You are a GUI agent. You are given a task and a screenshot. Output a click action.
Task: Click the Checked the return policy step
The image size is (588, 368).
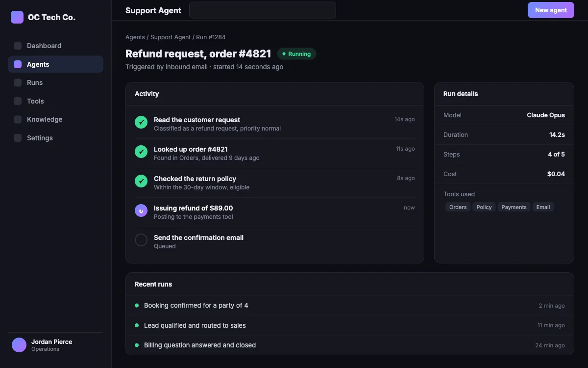pyautogui.click(x=275, y=183)
